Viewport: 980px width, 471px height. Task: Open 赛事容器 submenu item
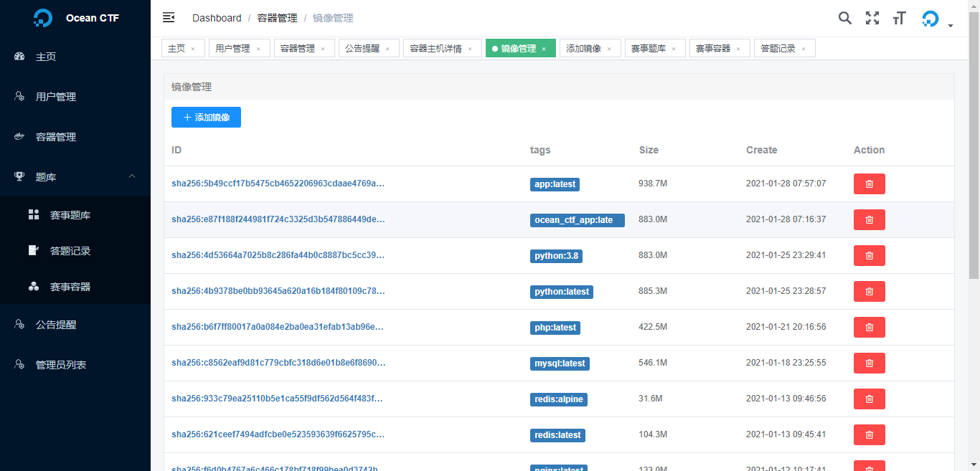[x=75, y=287]
